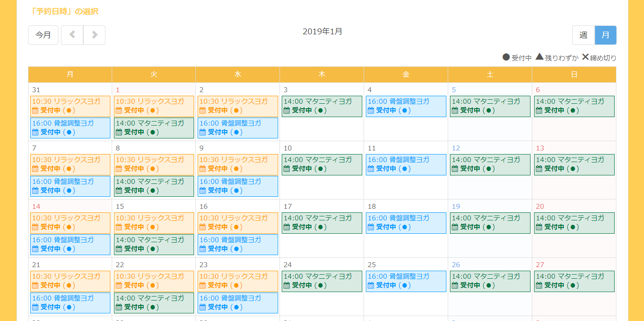
Task: Switch to the 月 (month) view
Action: [605, 35]
